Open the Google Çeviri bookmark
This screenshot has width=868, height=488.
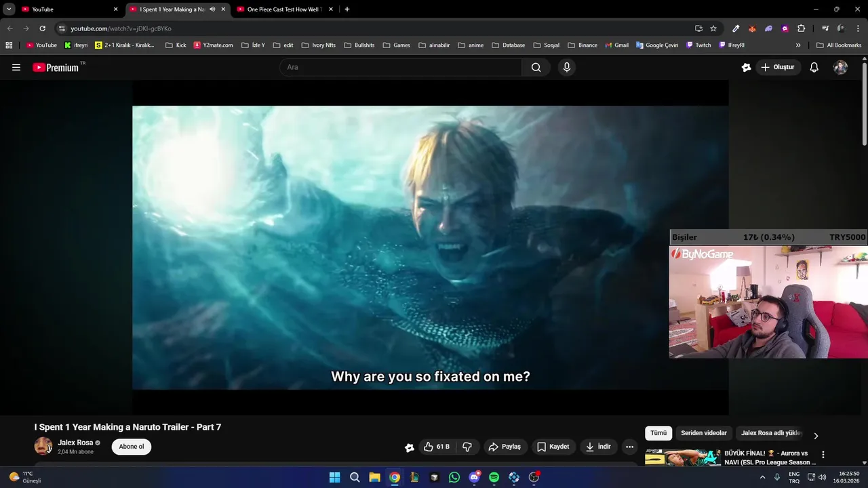click(658, 45)
